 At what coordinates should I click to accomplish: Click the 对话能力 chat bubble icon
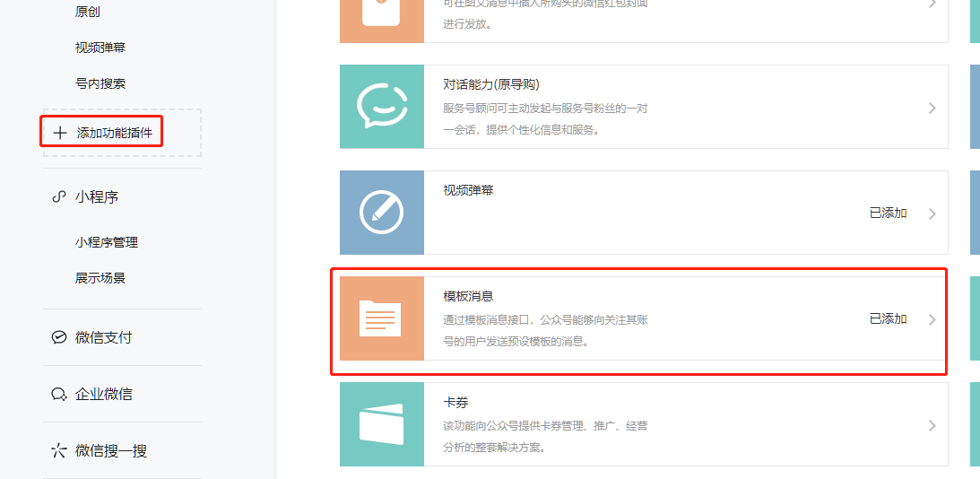click(x=381, y=107)
